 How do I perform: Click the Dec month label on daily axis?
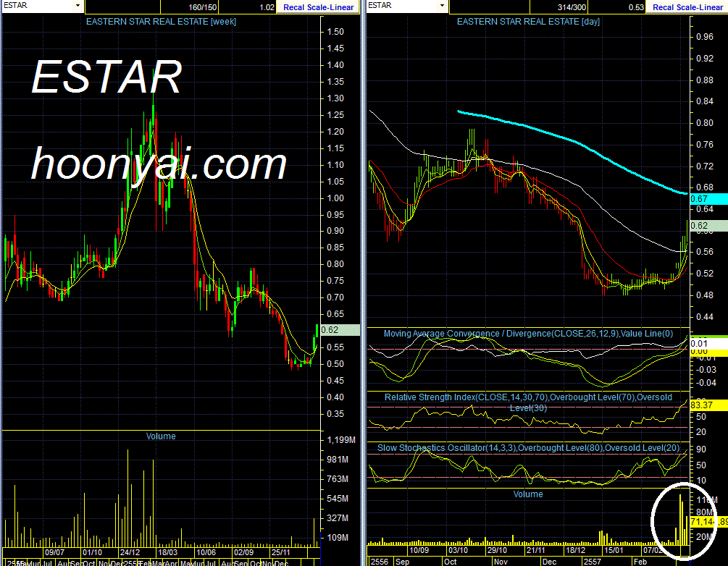(549, 562)
